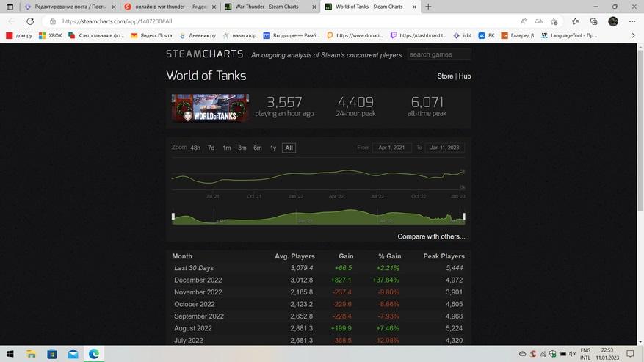Open the Collections icon
The image size is (644, 362).
coord(593,21)
